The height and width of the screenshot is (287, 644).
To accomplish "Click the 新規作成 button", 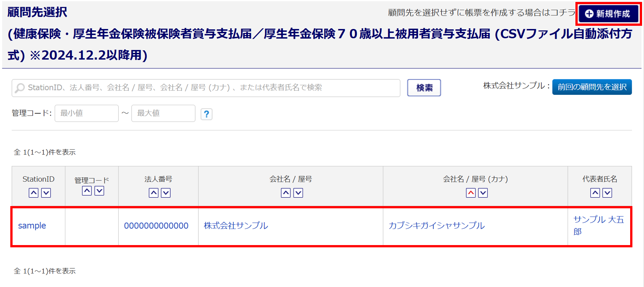I will [608, 14].
